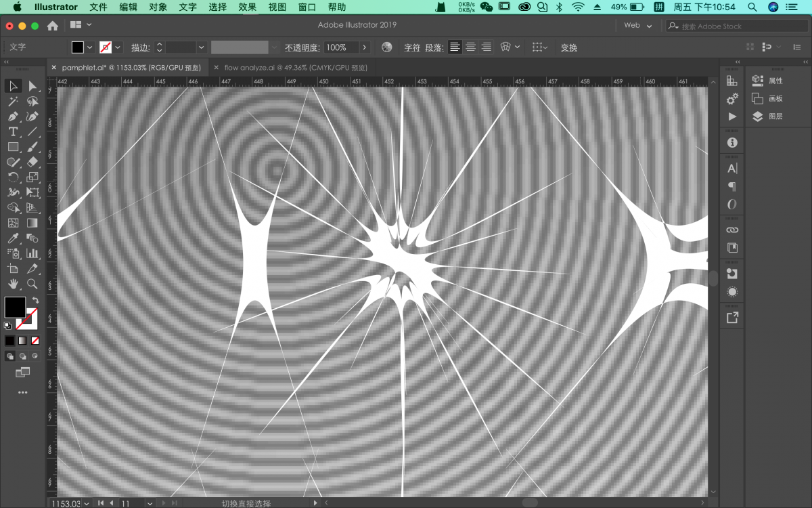Pick the Blend tool
This screenshot has width=812, height=508.
32,238
